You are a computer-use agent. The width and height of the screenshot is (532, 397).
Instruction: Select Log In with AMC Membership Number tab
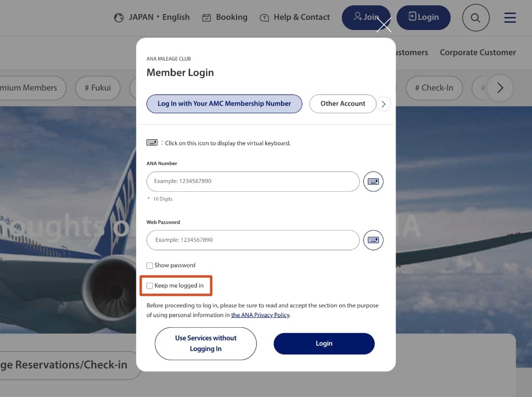click(224, 104)
